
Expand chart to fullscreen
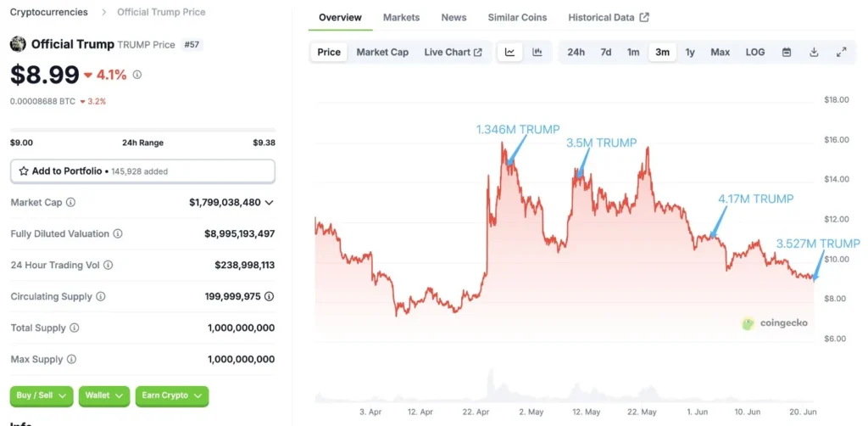point(842,52)
